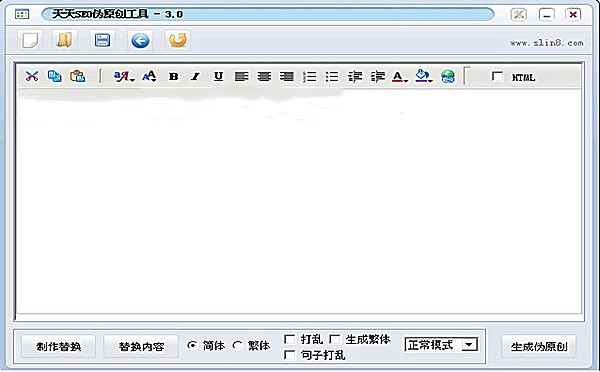The height and width of the screenshot is (372, 600).
Task: Align text to the left
Action: 241,77
